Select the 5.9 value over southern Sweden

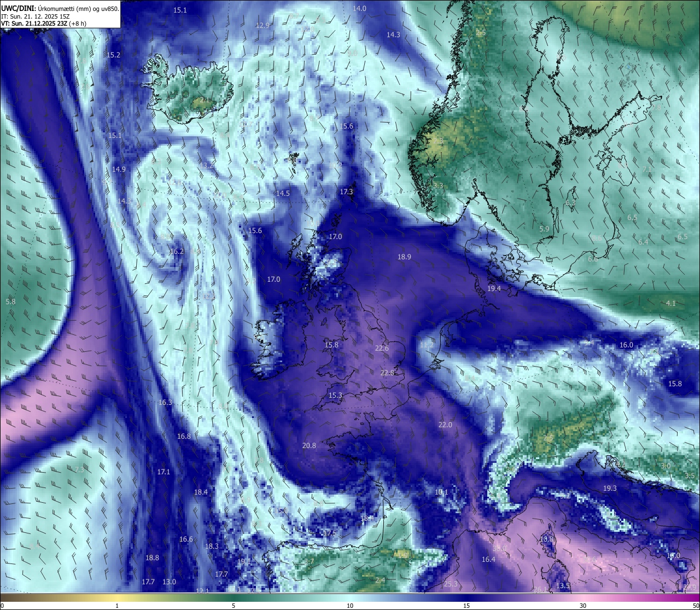pos(544,229)
